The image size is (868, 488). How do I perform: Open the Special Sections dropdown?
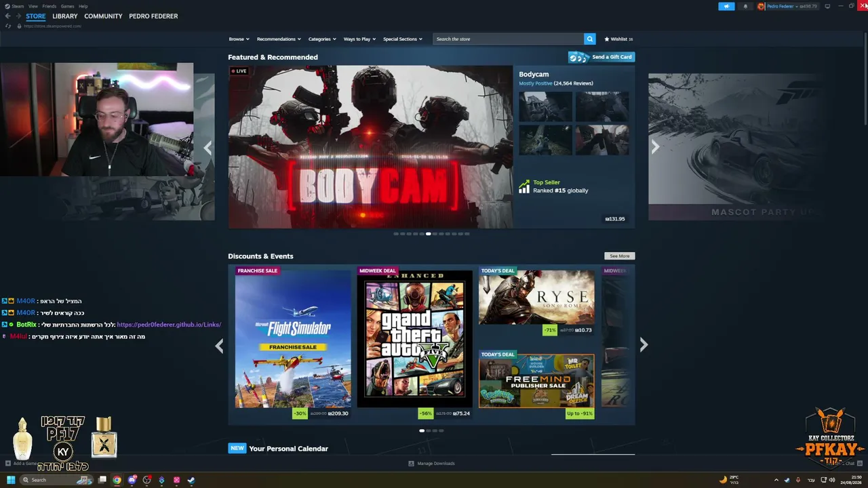click(x=403, y=39)
